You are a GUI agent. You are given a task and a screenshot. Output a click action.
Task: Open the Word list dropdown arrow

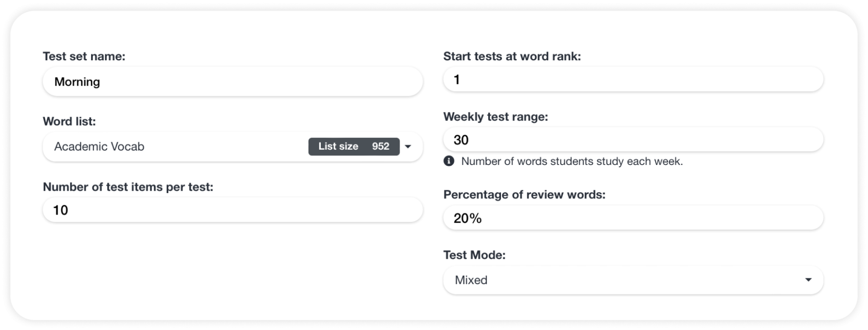(x=408, y=147)
